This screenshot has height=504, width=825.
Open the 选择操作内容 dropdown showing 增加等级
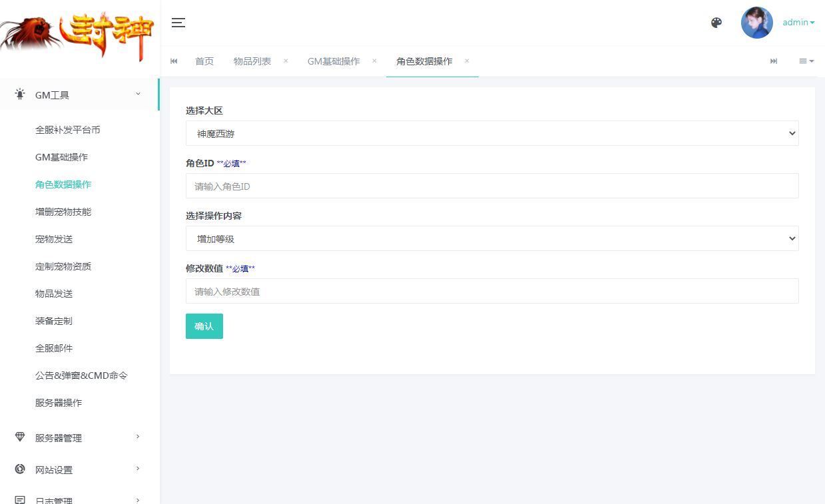(492, 238)
